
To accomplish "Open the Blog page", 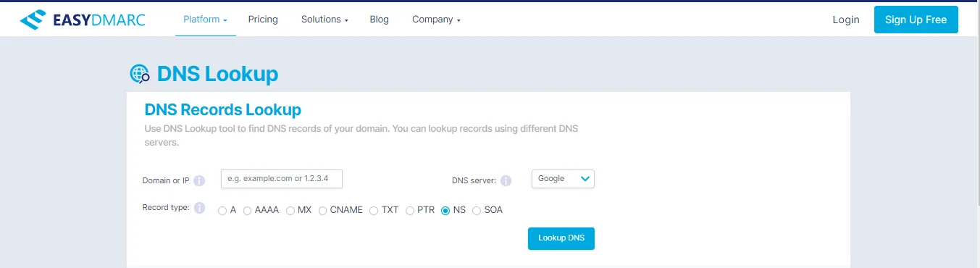I will coord(379,20).
